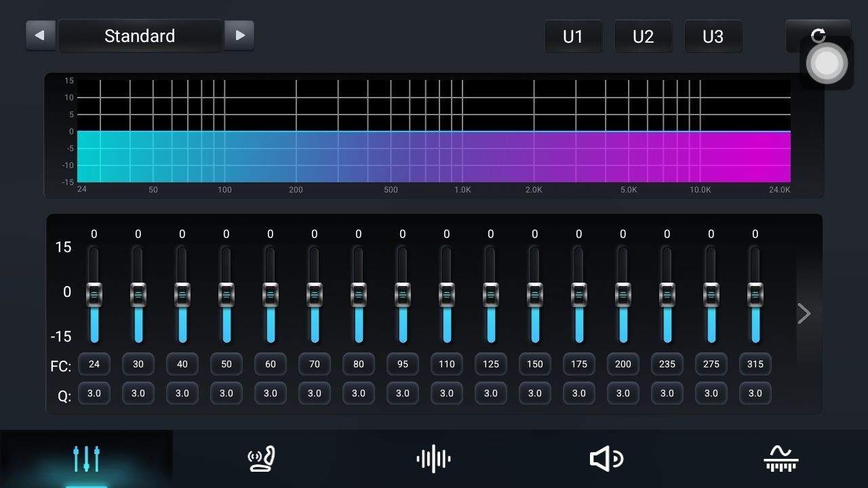Open the equalizer sliders tab
Image resolution: width=868 pixels, height=488 pixels.
[86, 459]
